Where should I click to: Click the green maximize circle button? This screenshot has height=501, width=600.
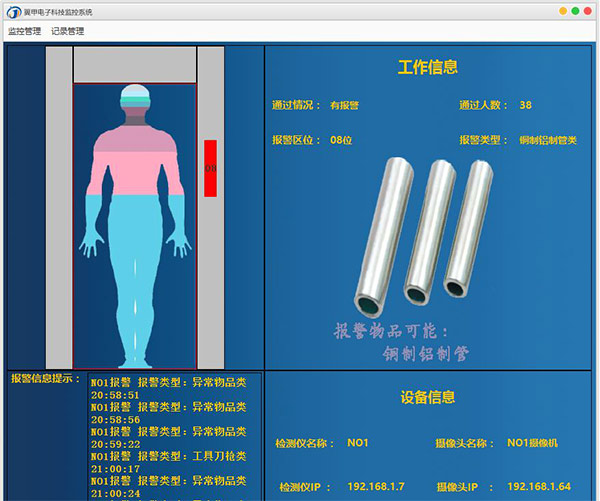(x=576, y=11)
